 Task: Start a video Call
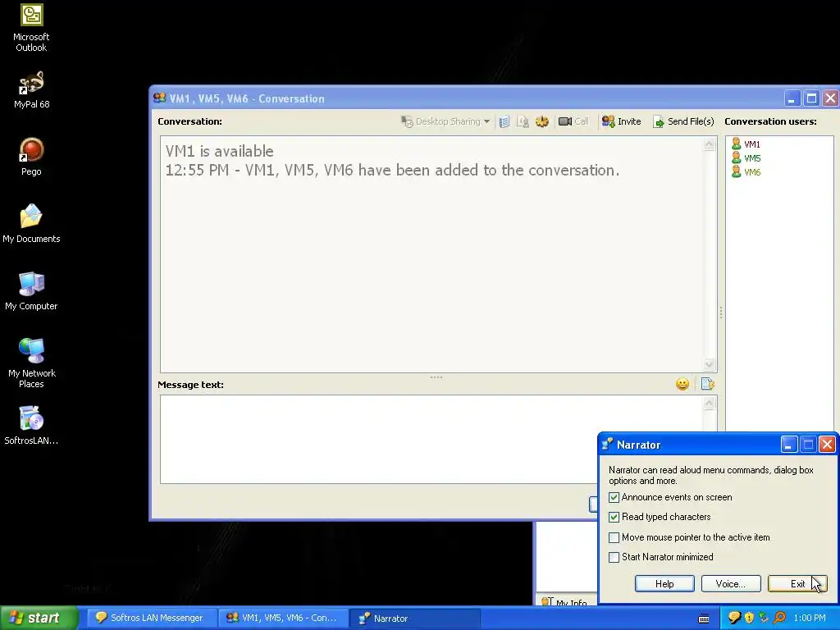point(573,121)
